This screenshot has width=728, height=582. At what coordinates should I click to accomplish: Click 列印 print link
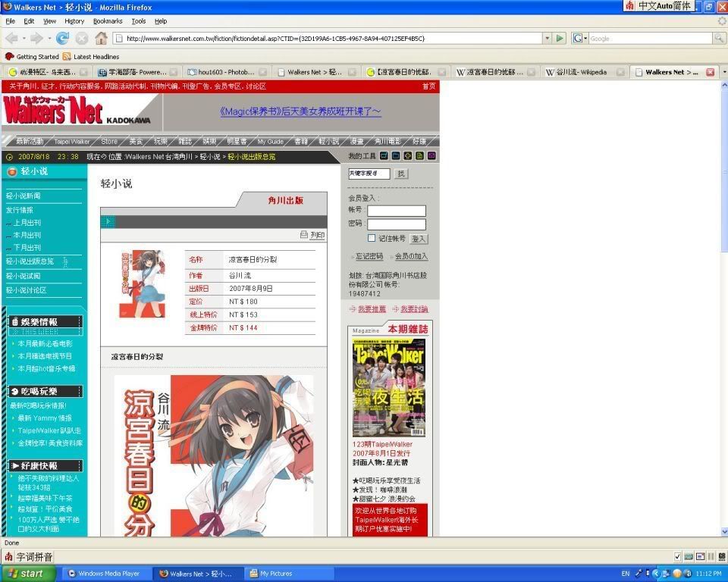point(317,236)
